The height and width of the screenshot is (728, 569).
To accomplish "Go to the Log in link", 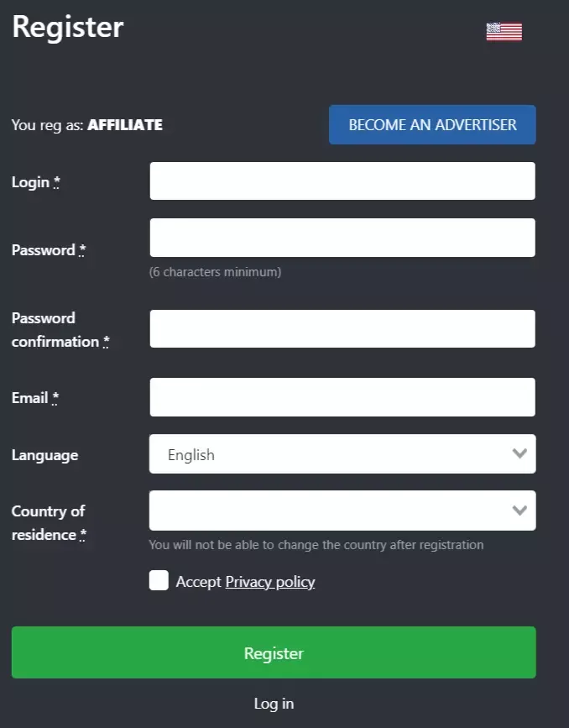I will [274, 704].
